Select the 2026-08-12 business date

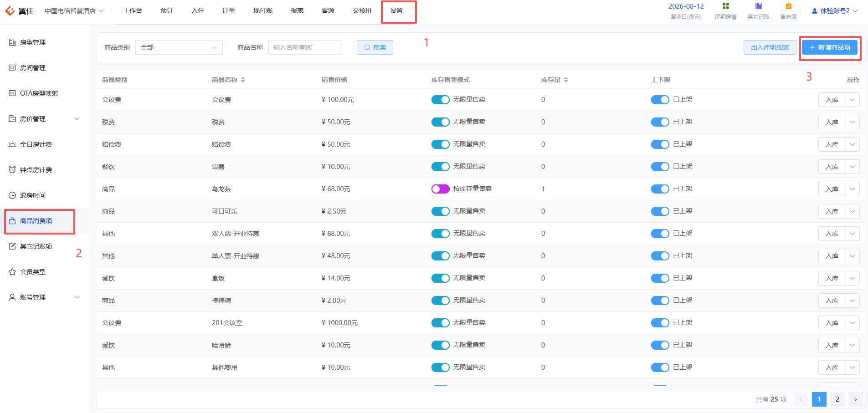686,6
